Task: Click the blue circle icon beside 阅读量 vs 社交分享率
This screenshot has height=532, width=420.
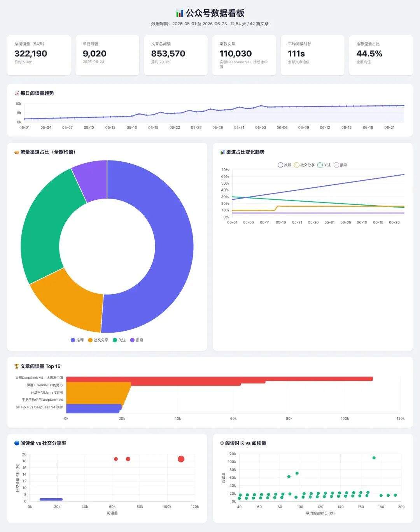Action: pyautogui.click(x=17, y=443)
